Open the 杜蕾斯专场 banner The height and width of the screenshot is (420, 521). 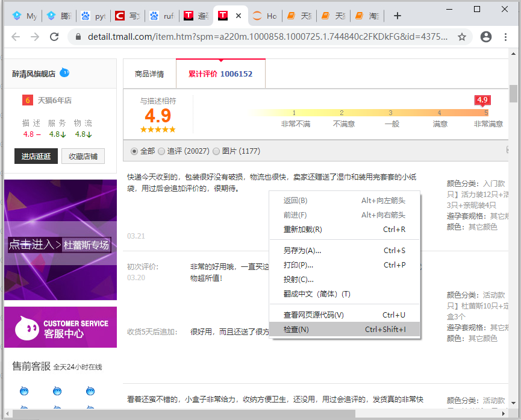(x=60, y=240)
